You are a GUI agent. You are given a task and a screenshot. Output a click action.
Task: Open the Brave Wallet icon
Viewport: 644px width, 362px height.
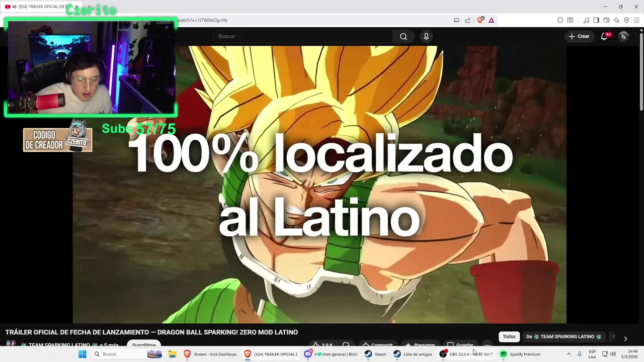(606, 20)
